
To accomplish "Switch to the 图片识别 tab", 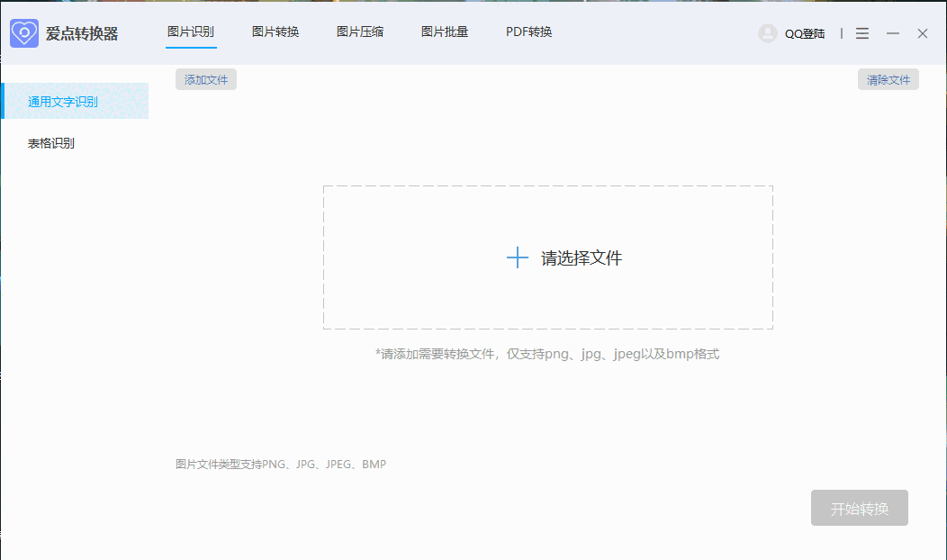I will [x=191, y=32].
